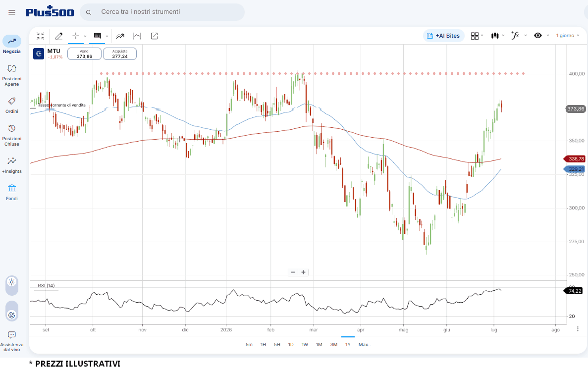Open the chart type candlestick dropdown
588x369 pixels.
[x=498, y=36]
